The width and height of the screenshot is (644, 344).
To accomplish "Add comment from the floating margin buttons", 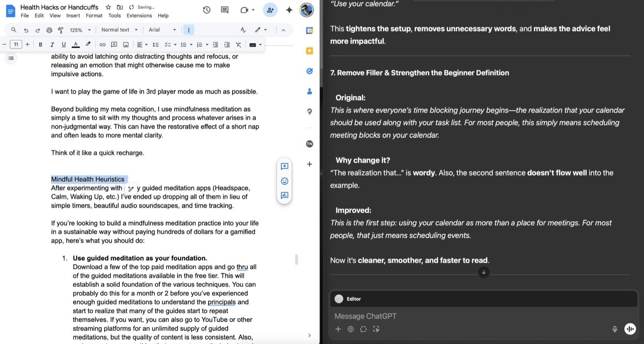I will pyautogui.click(x=285, y=166).
